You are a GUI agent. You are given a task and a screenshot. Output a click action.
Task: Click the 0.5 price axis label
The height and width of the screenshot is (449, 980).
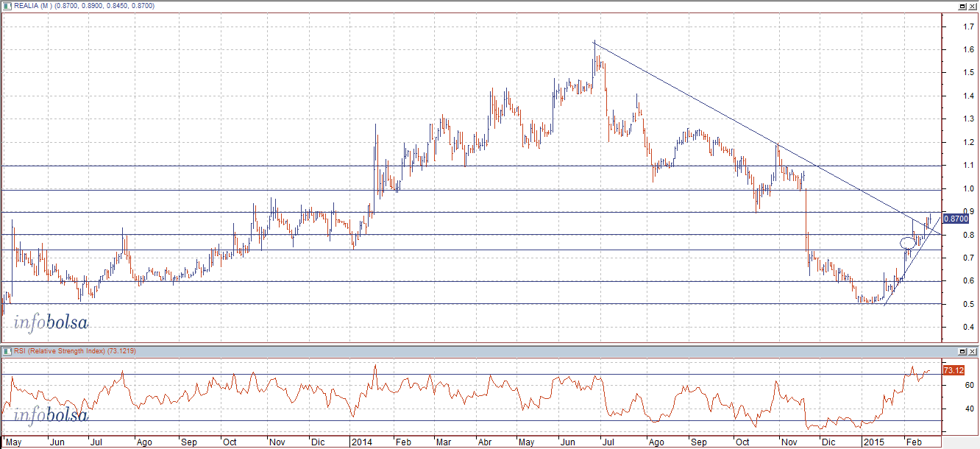pos(969,305)
